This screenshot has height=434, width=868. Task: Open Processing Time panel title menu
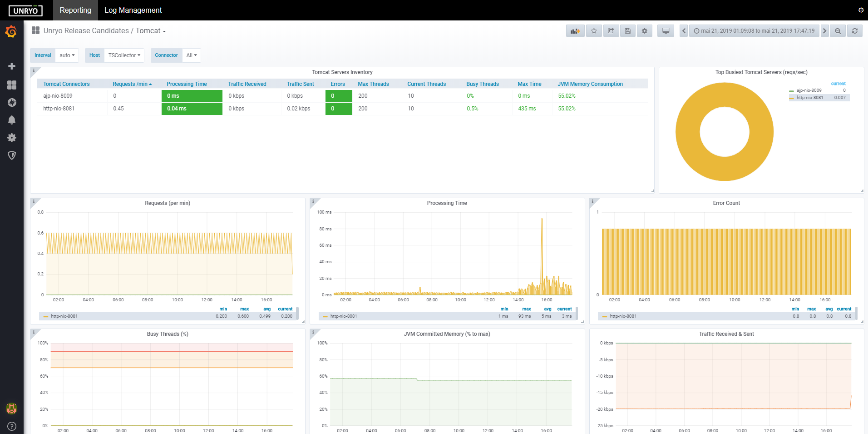pos(447,203)
